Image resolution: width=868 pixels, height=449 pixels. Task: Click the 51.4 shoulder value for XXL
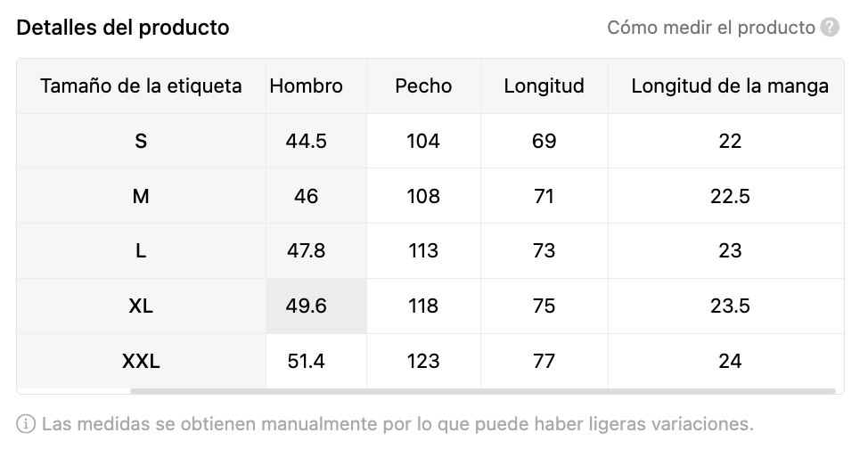(307, 362)
